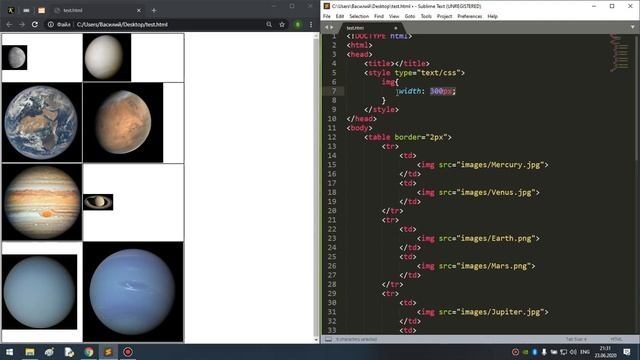The image size is (640, 360).
Task: Toggle the side panel switcher in status bar
Action: tap(328, 339)
